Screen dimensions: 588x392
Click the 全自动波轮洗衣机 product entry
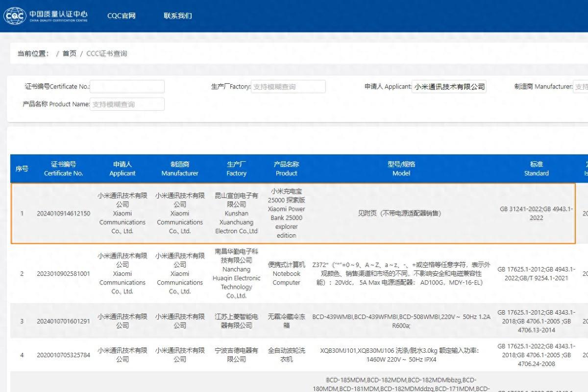pos(286,355)
